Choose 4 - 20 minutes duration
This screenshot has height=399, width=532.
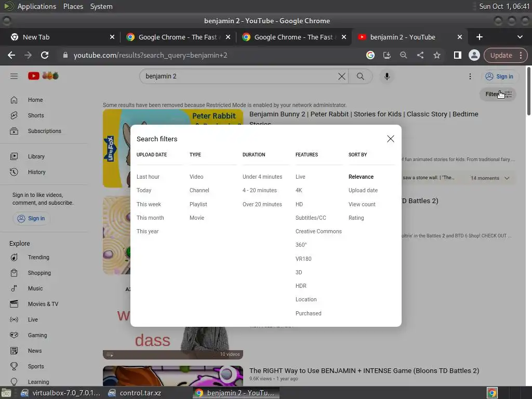(260, 190)
